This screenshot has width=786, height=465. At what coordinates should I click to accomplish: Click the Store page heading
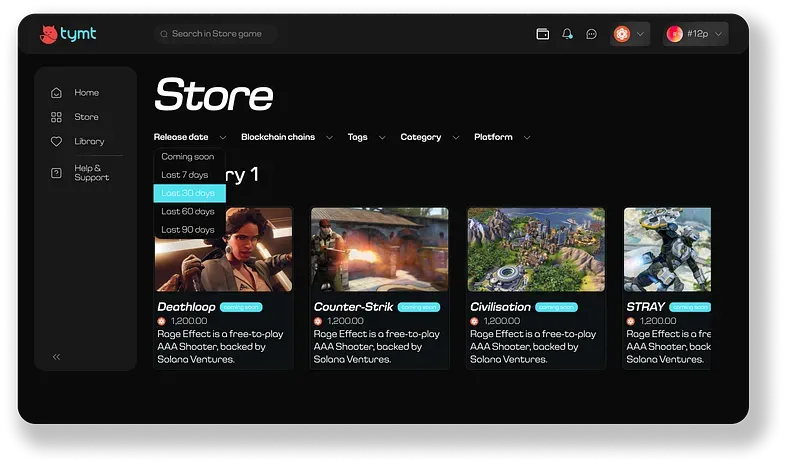(214, 94)
